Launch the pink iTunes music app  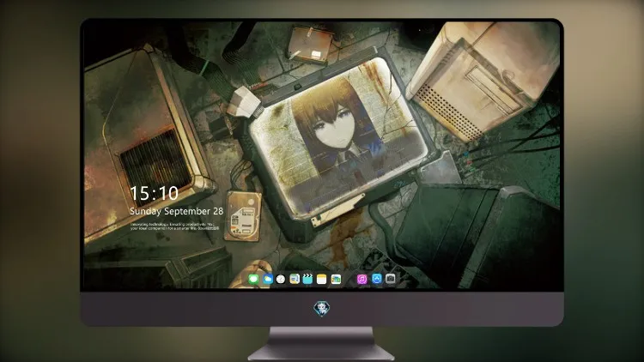(361, 280)
